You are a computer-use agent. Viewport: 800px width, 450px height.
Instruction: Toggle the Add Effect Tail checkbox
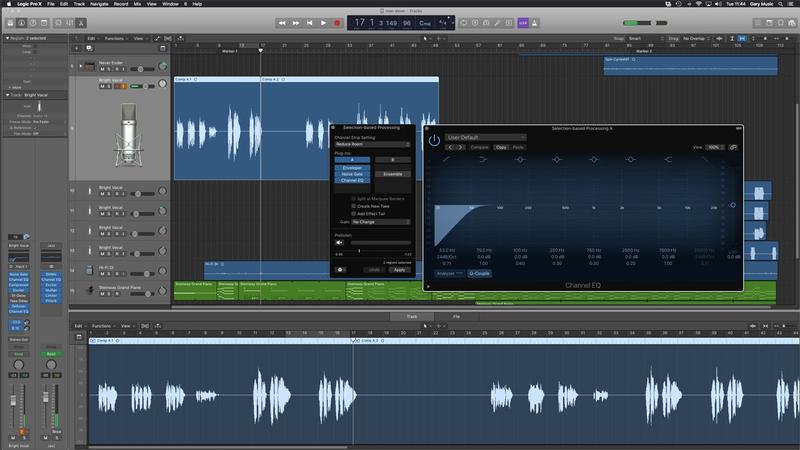point(352,214)
